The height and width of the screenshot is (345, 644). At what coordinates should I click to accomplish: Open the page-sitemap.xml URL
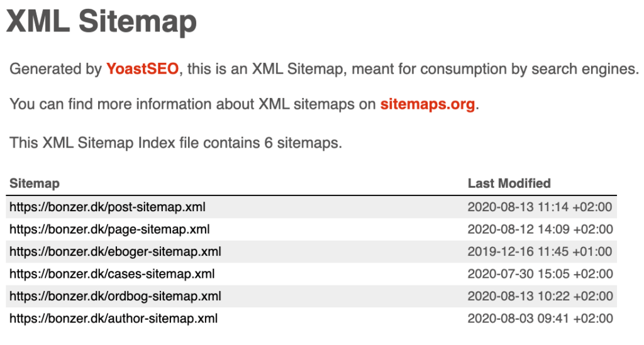pos(109,229)
